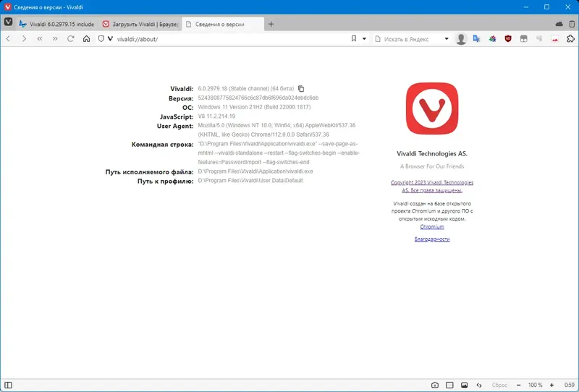Toggle images loading in status bar
The width and height of the screenshot is (579, 392).
point(464,385)
